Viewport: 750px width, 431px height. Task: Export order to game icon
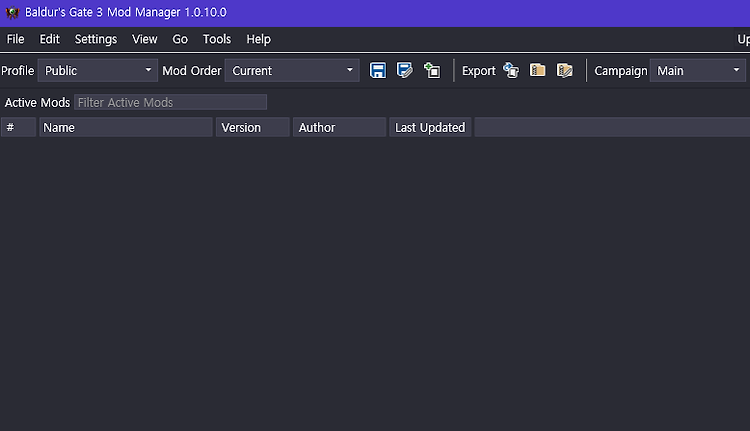511,71
